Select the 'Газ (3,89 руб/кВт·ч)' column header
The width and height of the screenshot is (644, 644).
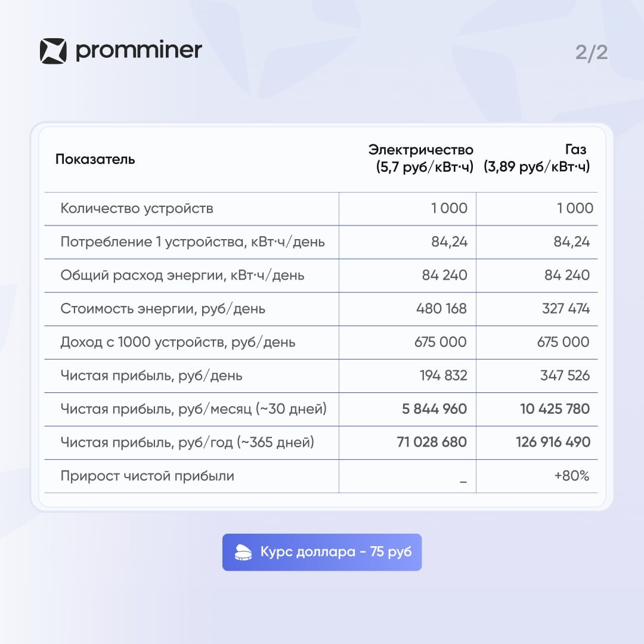coord(537,158)
